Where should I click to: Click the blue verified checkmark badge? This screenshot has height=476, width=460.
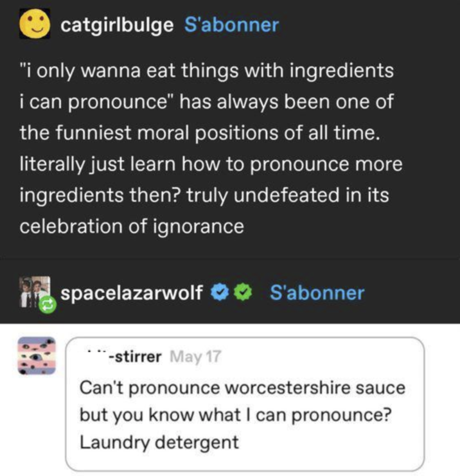220,293
